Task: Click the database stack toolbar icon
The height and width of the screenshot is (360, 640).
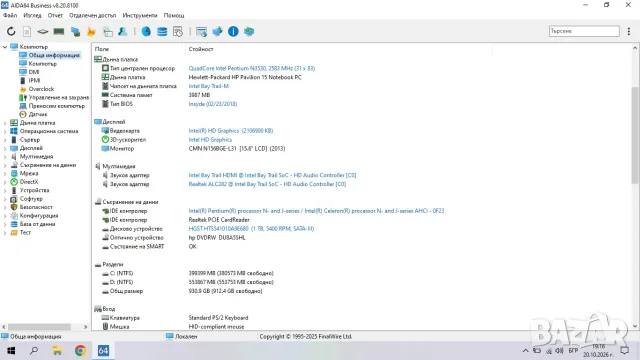Action: coord(162,31)
